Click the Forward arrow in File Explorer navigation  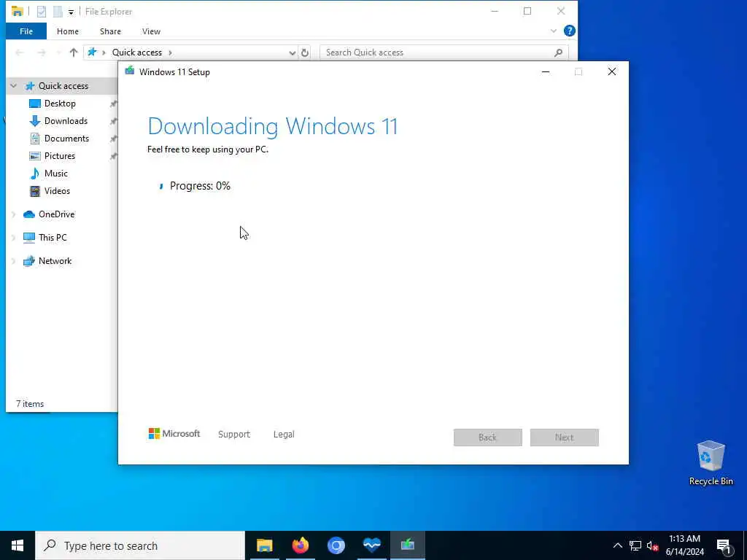point(42,52)
